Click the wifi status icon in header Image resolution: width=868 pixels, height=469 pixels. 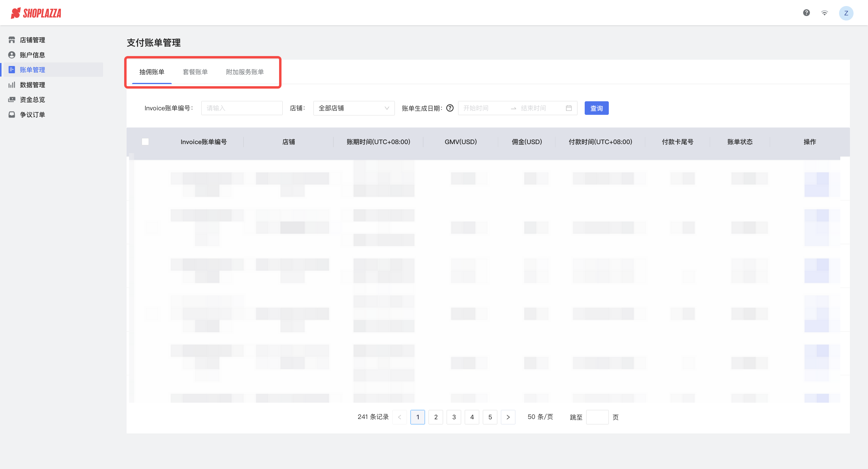825,13
